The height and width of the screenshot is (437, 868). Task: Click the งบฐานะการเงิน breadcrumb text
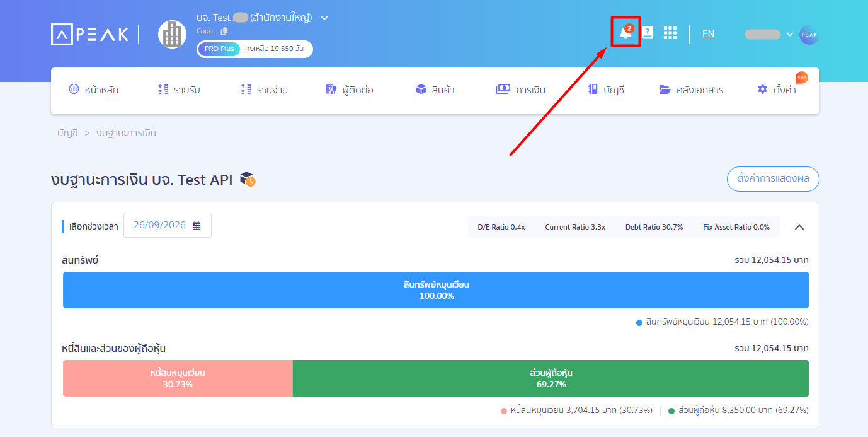click(x=126, y=133)
